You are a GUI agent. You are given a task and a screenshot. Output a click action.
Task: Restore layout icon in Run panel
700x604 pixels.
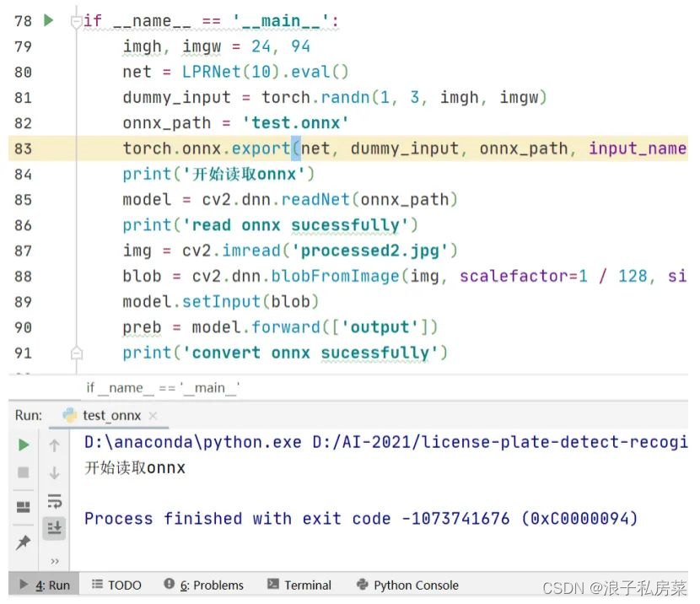[x=24, y=507]
